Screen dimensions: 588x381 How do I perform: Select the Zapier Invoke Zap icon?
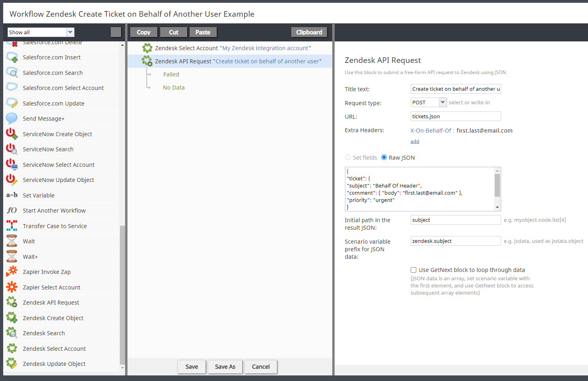(12, 272)
